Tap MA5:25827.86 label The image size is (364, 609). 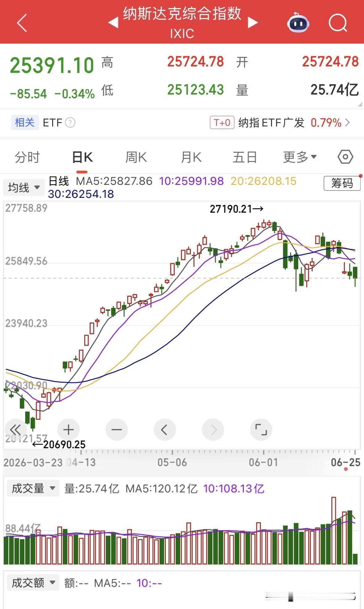pyautogui.click(x=114, y=181)
